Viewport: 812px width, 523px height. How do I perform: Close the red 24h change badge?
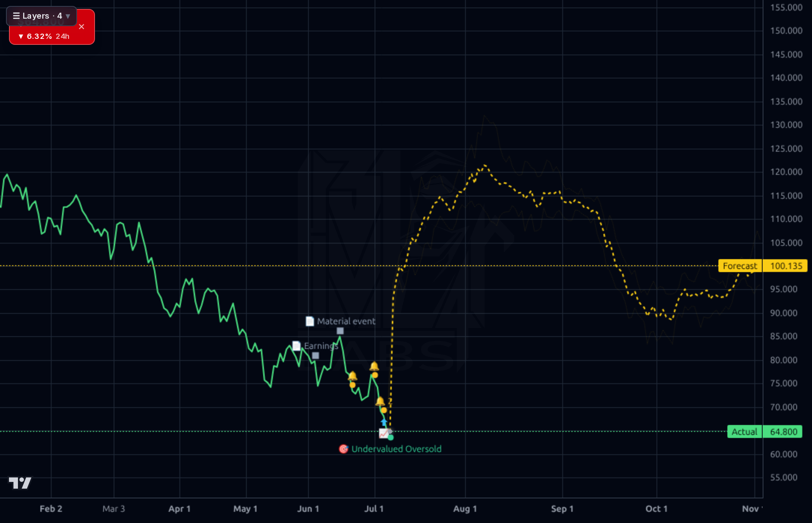tap(81, 27)
